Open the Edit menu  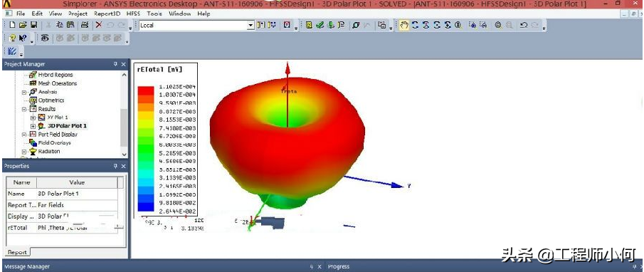point(37,14)
